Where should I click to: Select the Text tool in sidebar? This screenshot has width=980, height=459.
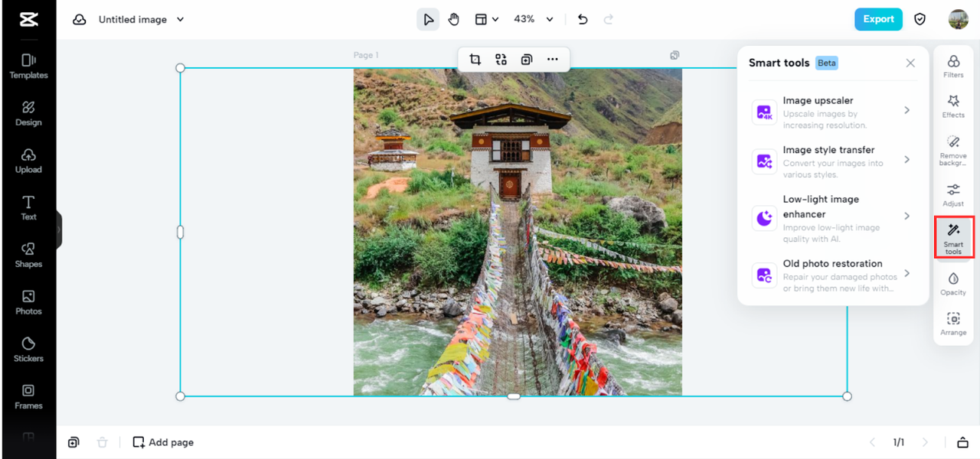point(28,208)
